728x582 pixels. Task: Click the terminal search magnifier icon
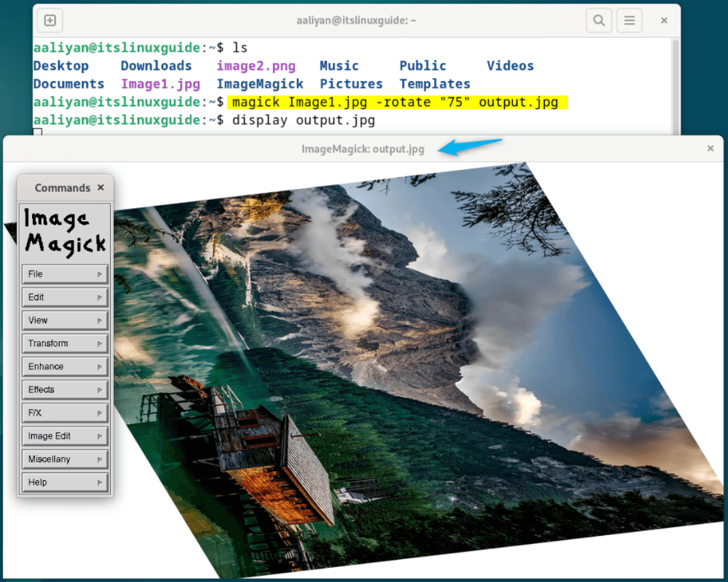click(x=599, y=20)
